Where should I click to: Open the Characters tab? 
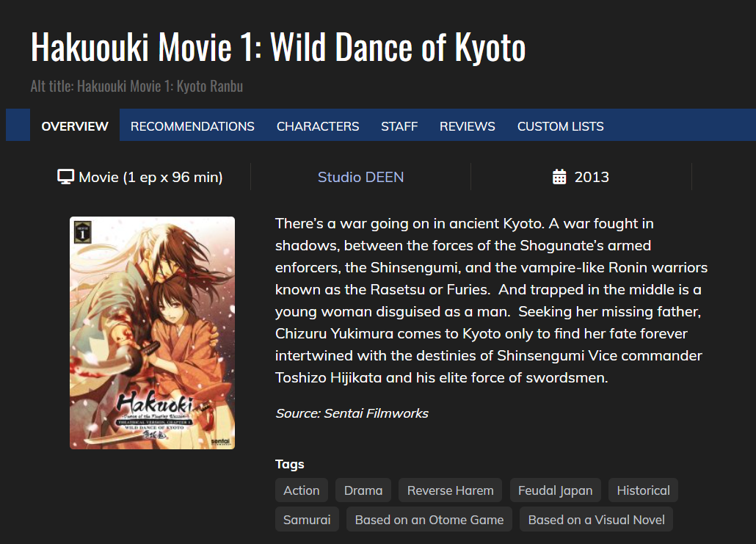[x=318, y=126]
